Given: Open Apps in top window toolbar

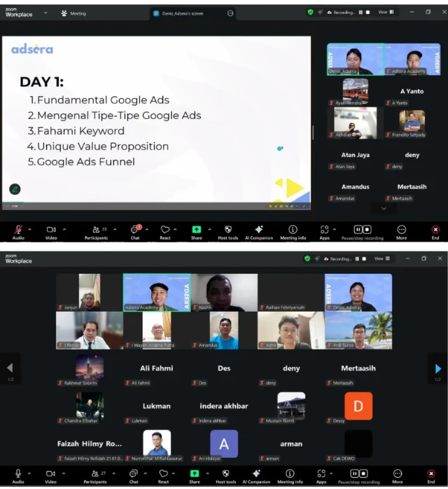Looking at the screenshot, I should (x=324, y=233).
